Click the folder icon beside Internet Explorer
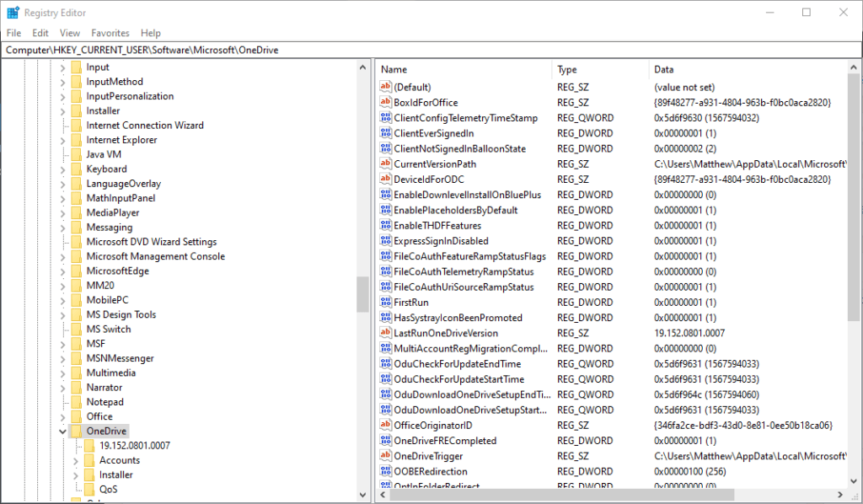This screenshot has width=863, height=504. tap(76, 140)
